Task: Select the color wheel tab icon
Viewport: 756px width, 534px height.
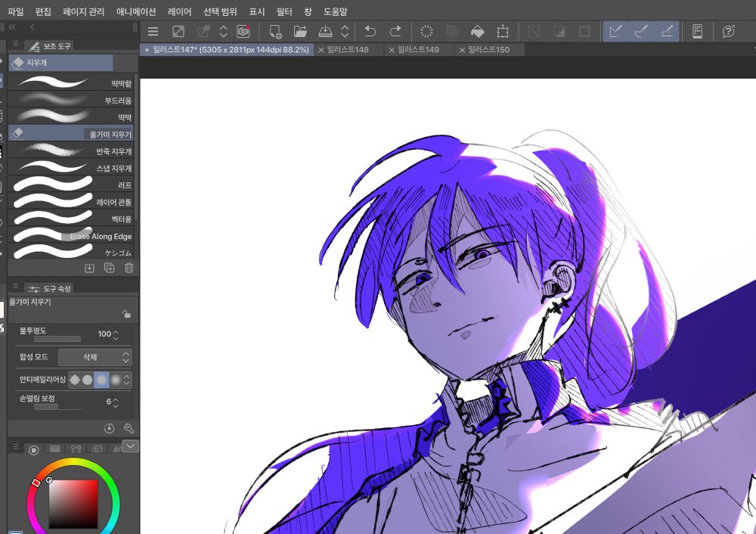Action: [34, 449]
